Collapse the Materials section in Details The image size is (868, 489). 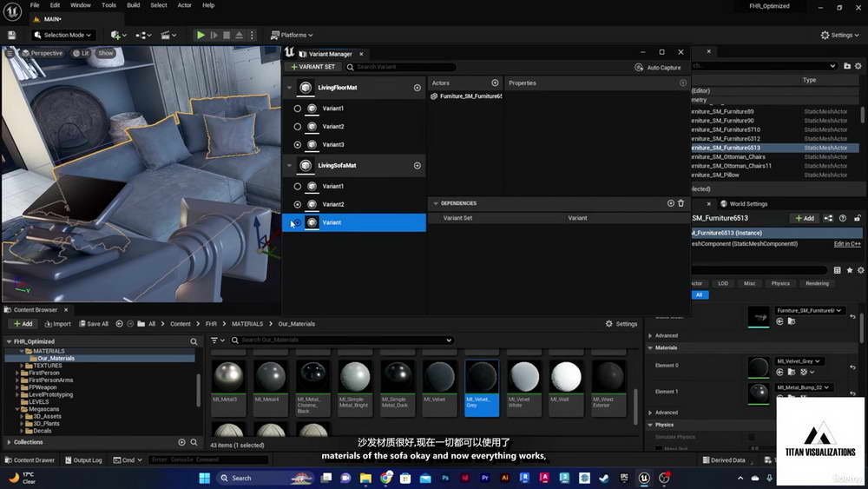[650, 347]
